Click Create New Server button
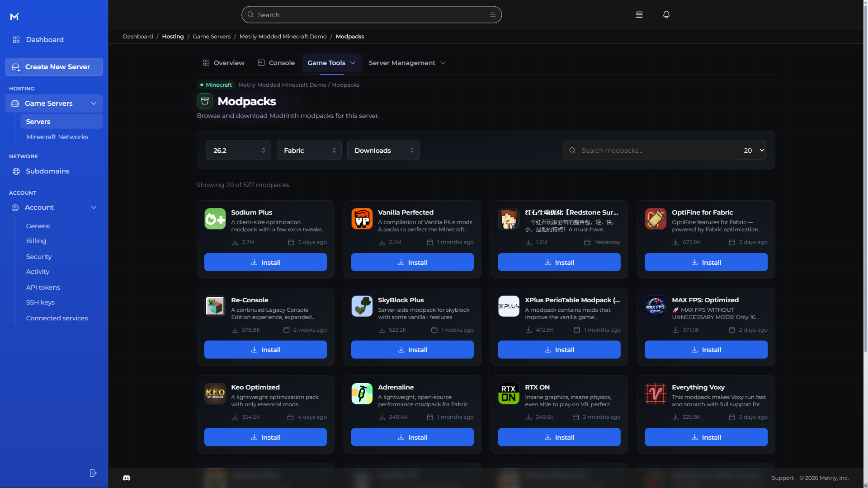The height and width of the screenshot is (488, 868). [54, 67]
